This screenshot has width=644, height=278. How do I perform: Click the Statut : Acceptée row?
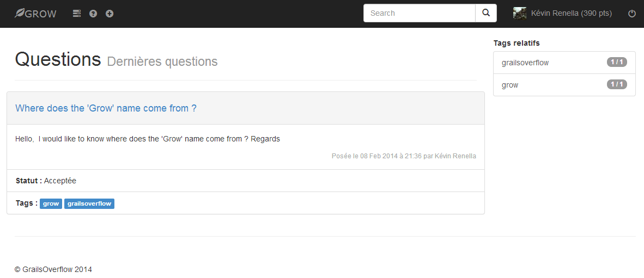[246, 181]
